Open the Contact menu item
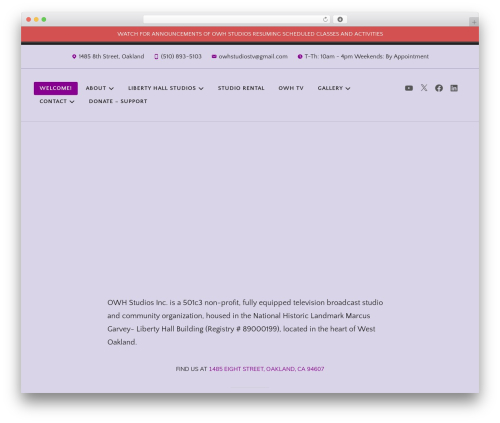This screenshot has width=500, height=423. [53, 101]
